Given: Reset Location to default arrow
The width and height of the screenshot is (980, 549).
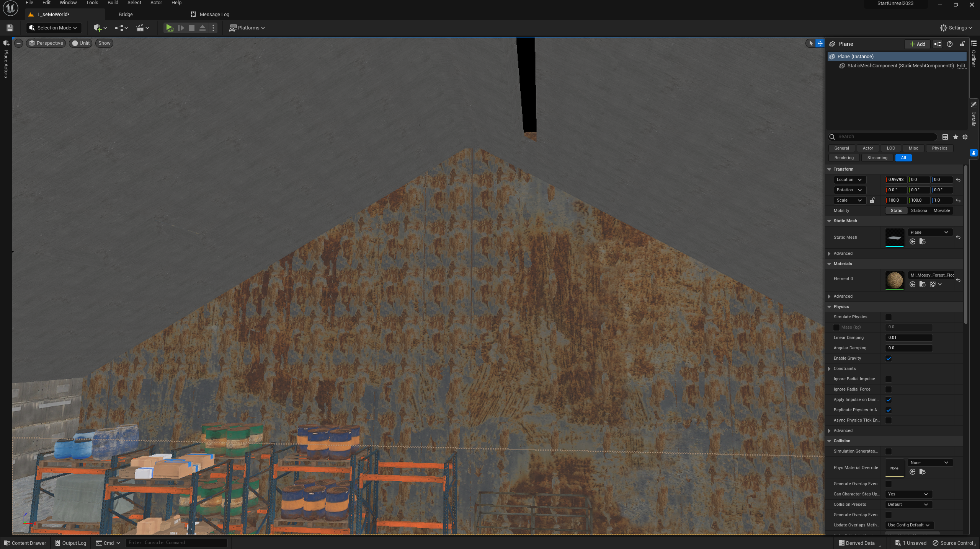Looking at the screenshot, I should [958, 180].
